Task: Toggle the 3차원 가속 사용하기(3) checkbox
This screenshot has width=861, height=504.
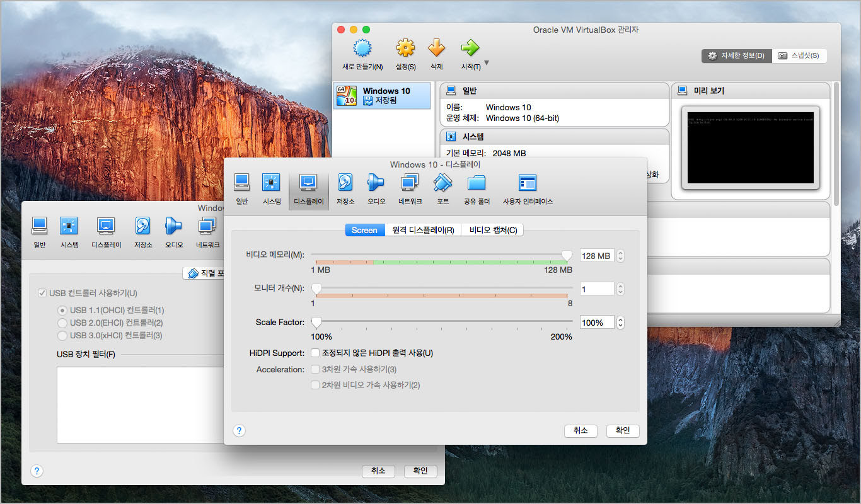Action: click(x=315, y=369)
